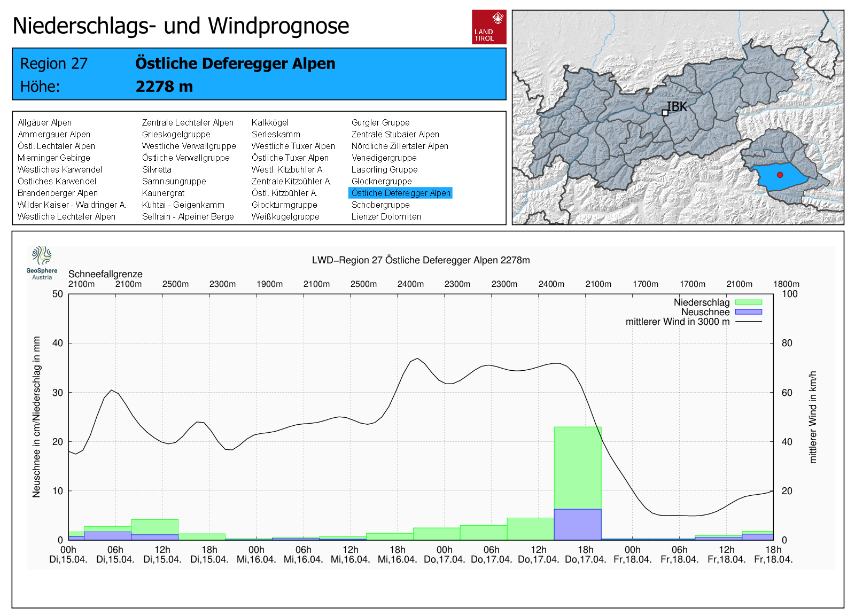Open Kühtai - Geigenkamm region
The image size is (855, 616).
click(183, 205)
